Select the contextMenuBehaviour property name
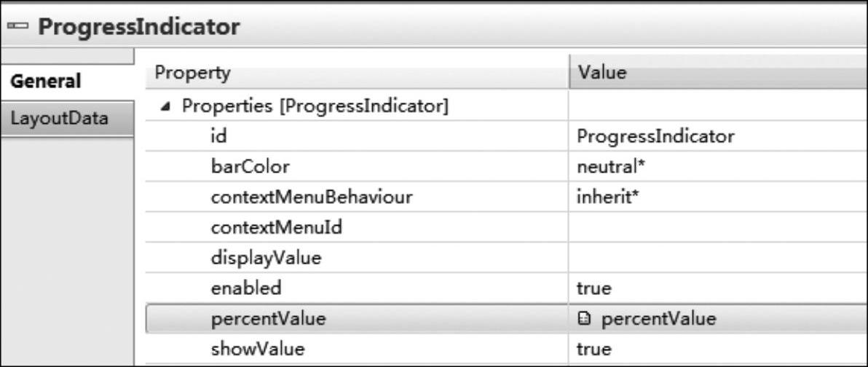Screen dimensions: 868x367 312,197
